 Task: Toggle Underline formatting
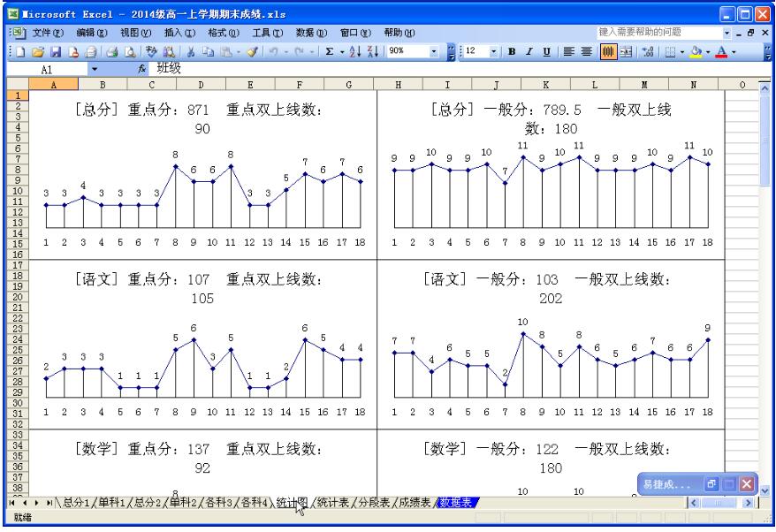click(x=546, y=51)
